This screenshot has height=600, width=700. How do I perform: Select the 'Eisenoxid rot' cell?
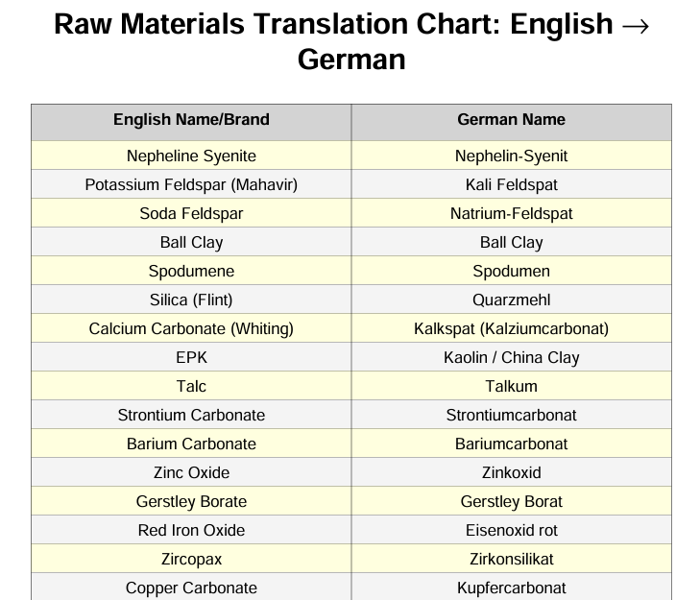point(511,530)
